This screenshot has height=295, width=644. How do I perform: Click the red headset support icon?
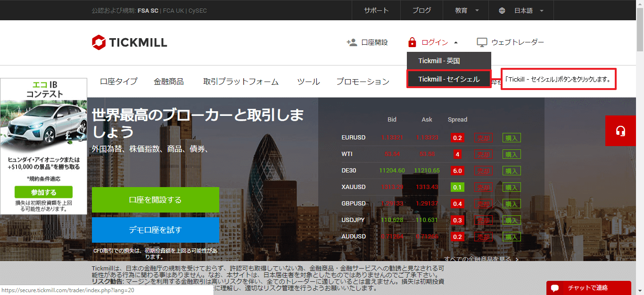pos(620,131)
